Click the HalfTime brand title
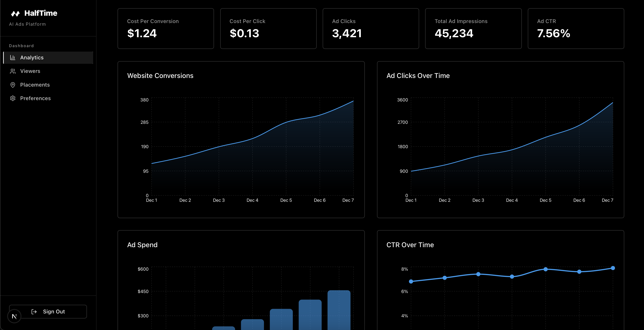Viewport: 644px width, 330px height. tap(41, 13)
